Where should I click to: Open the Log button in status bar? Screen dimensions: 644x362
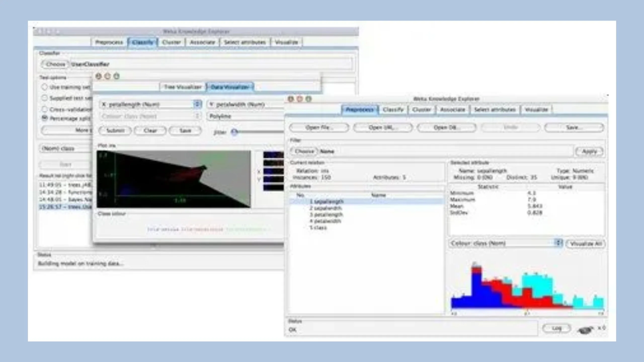[556, 328]
